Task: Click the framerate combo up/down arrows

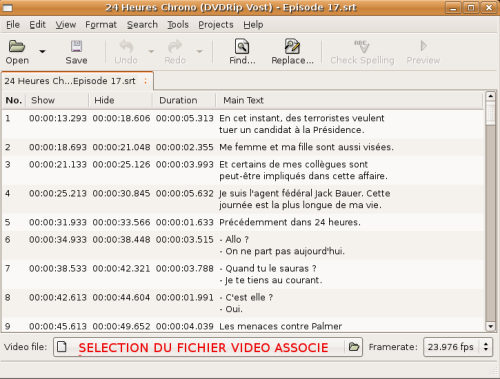Action: [486, 347]
